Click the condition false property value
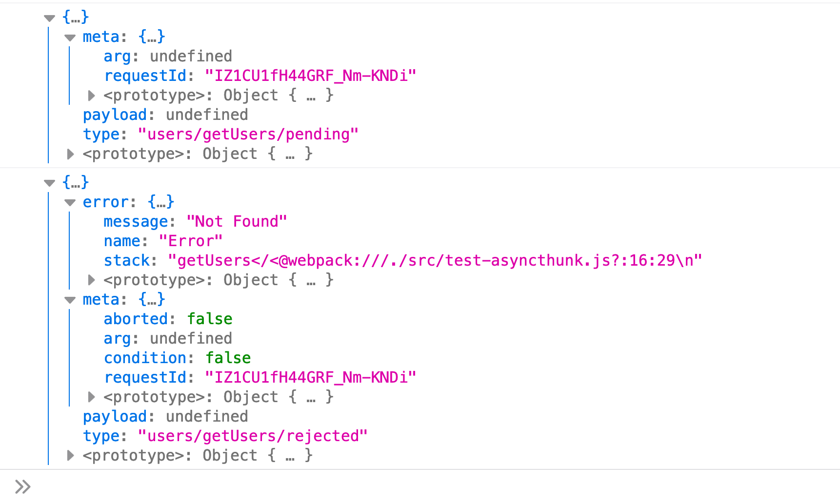840x504 pixels. (228, 358)
